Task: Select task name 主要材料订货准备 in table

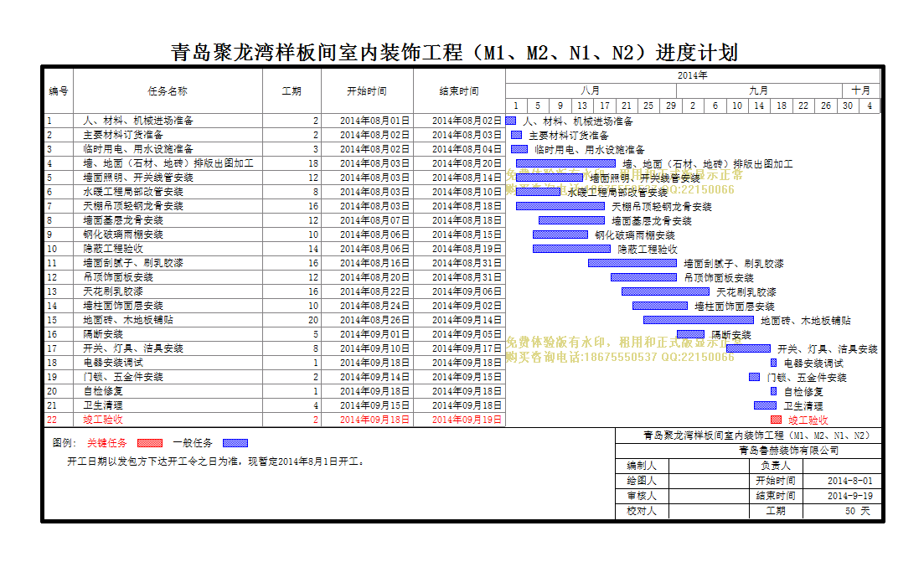Action: [123, 135]
